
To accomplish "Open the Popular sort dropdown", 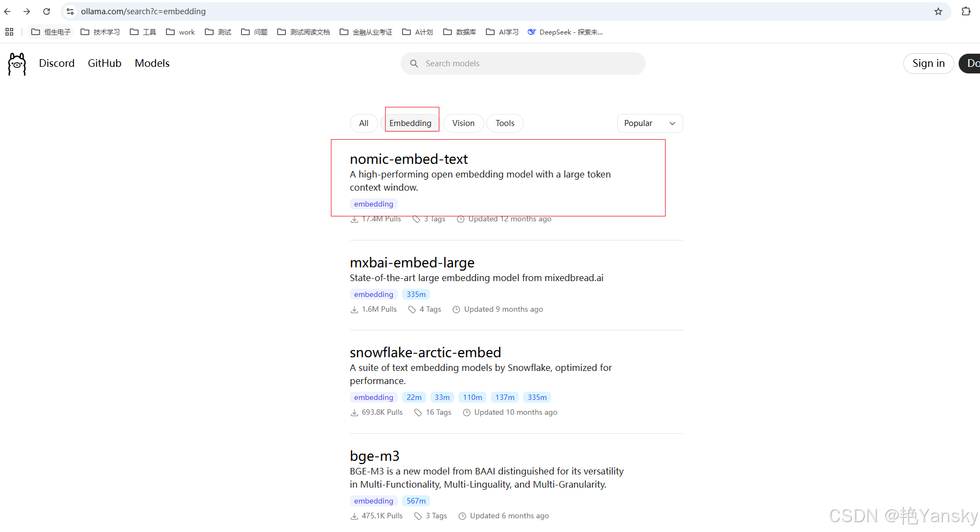I will pos(650,123).
